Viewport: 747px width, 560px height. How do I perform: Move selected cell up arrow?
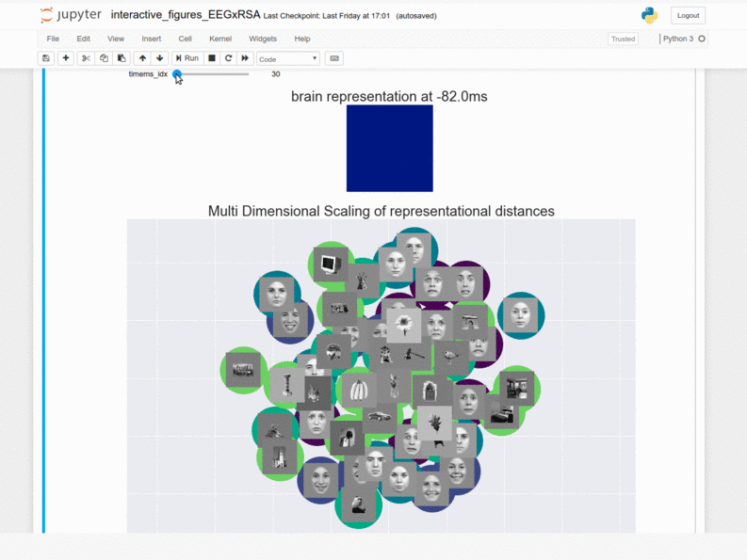click(x=143, y=58)
